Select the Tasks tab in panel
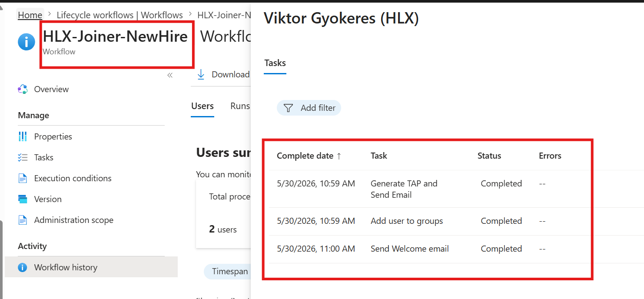The width and height of the screenshot is (644, 299). [275, 63]
